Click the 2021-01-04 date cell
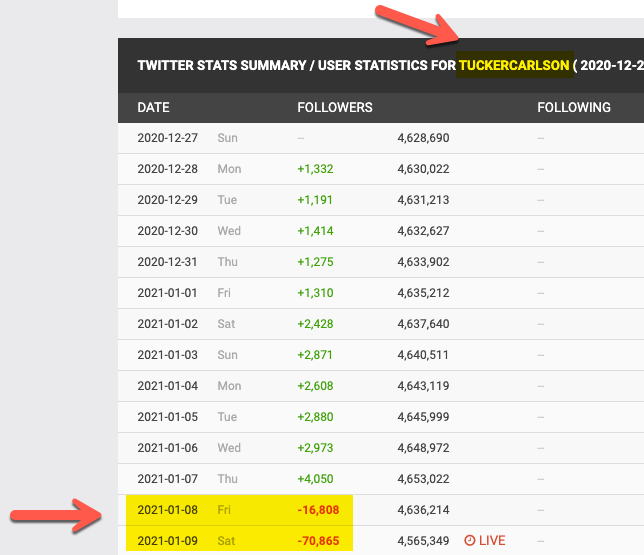Screen dimensions: 644x555 tap(167, 386)
